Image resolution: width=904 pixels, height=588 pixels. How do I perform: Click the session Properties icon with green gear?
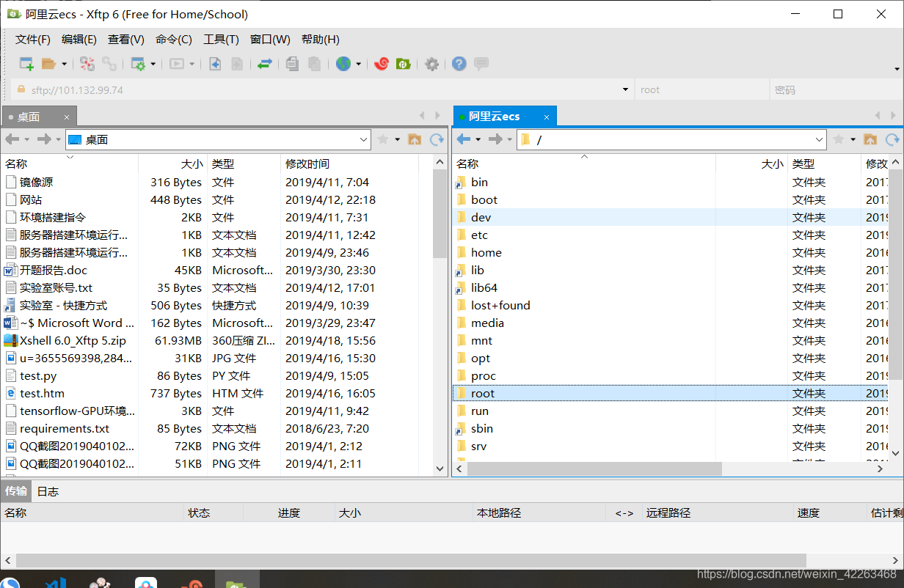138,64
